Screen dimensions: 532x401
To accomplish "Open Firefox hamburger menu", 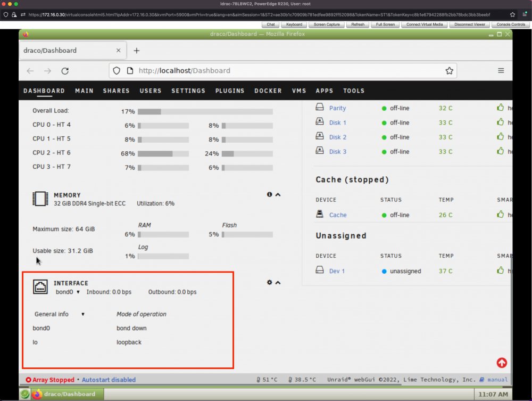I will [x=501, y=71].
